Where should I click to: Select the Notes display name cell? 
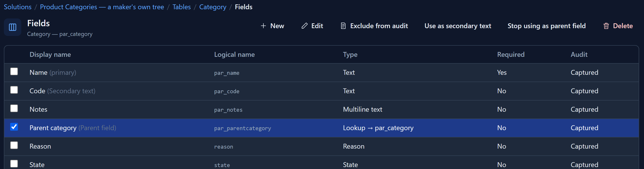(38, 109)
